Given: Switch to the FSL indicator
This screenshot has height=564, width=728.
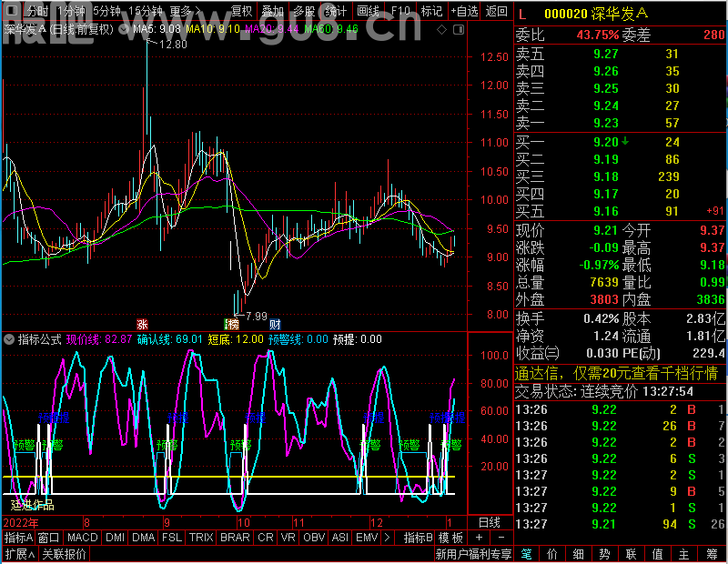Looking at the screenshot, I should click(x=172, y=538).
